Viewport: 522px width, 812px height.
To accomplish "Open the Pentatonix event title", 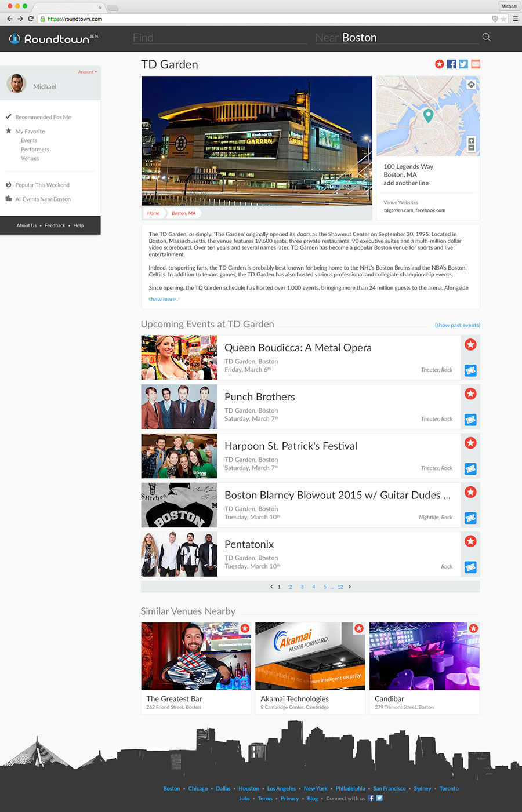I will click(249, 545).
